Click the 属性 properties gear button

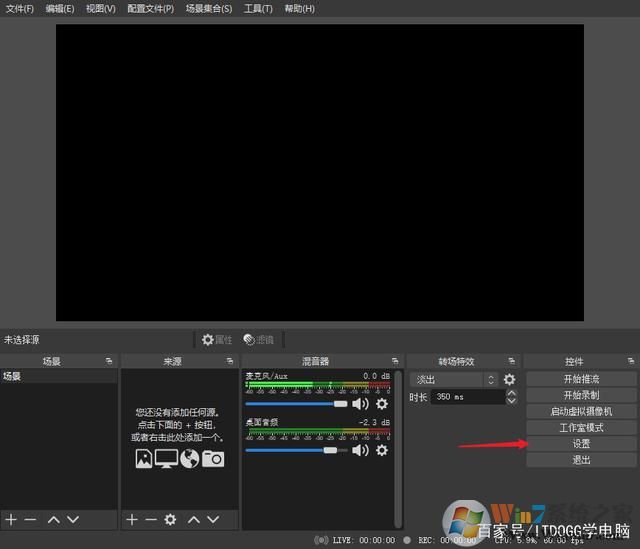[x=217, y=340]
